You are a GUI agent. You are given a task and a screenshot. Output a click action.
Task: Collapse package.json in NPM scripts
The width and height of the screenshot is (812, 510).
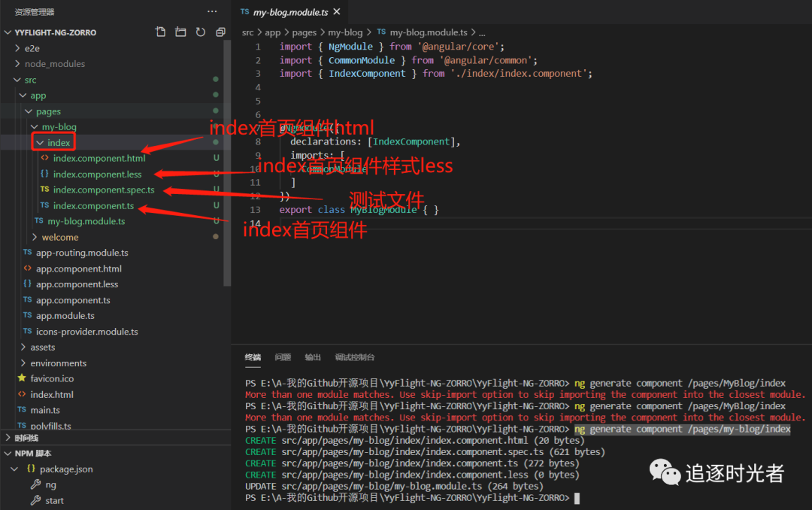click(14, 469)
